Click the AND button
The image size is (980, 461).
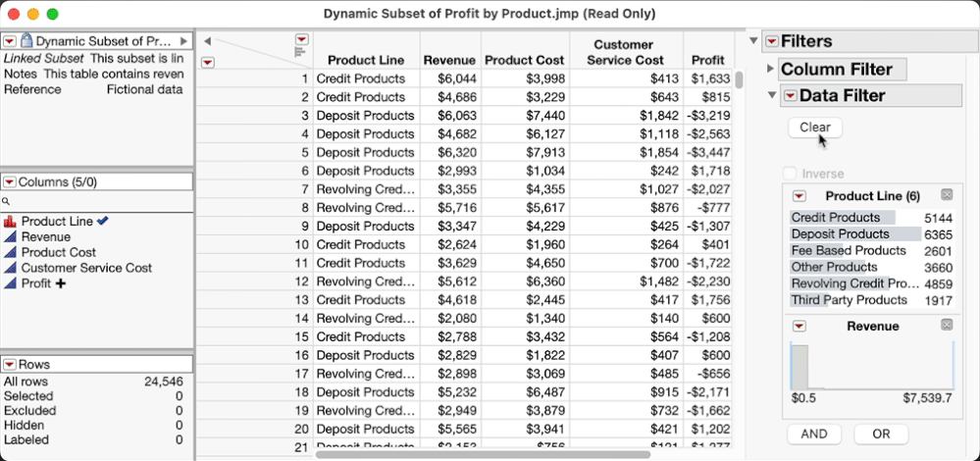(814, 434)
